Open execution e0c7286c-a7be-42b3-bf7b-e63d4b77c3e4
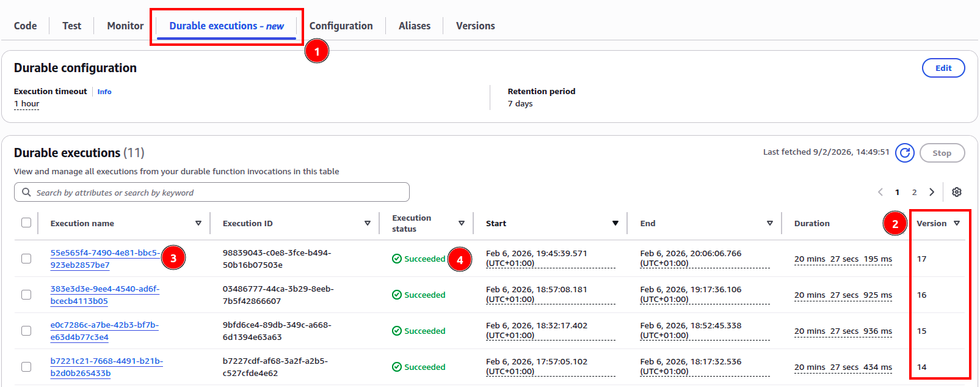This screenshot has width=980, height=387. [104, 331]
